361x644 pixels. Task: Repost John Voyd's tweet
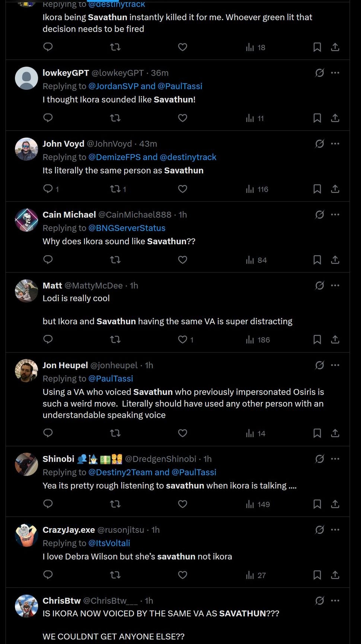(115, 189)
